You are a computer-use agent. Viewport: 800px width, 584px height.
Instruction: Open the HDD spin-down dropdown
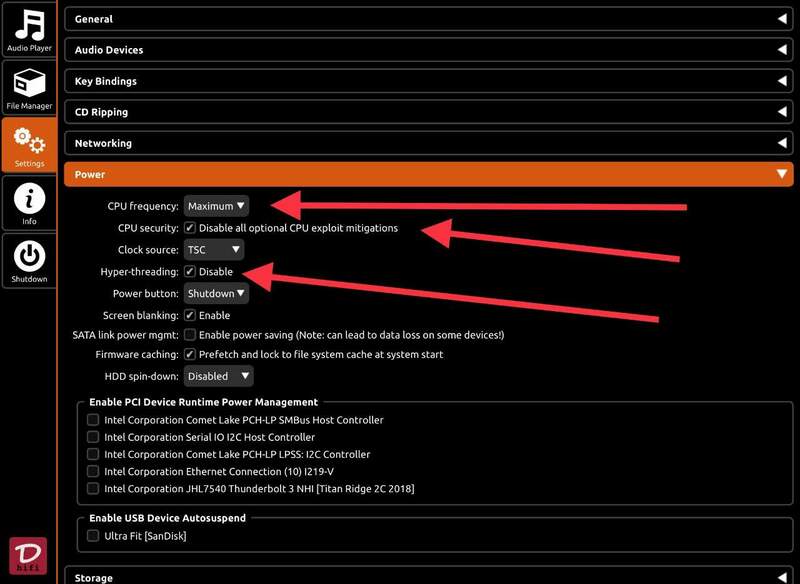218,376
